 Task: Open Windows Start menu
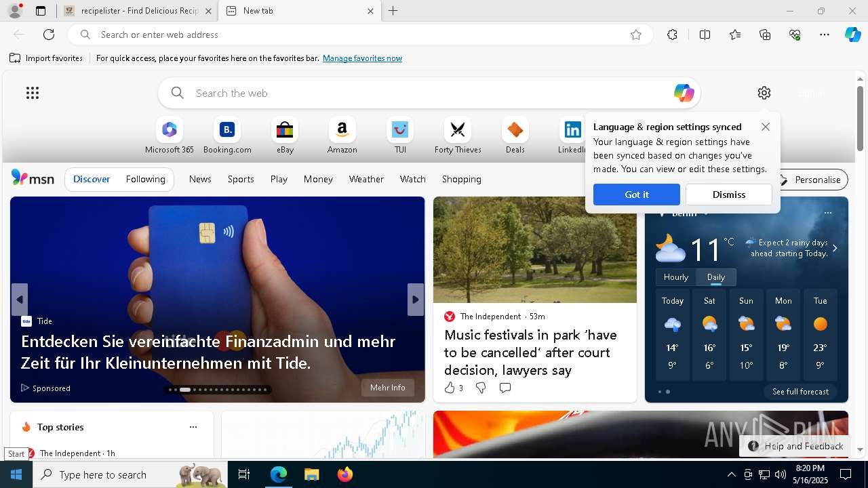16,474
